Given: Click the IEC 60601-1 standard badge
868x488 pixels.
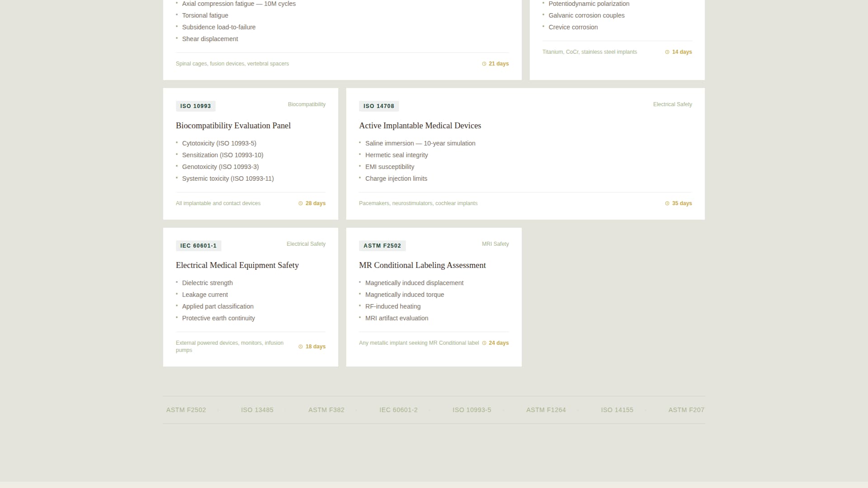Looking at the screenshot, I should point(198,245).
